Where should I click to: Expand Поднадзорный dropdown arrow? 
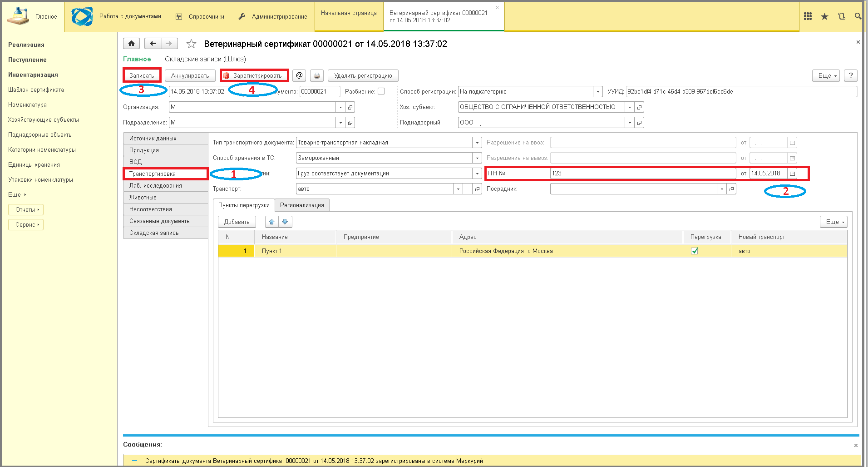630,123
